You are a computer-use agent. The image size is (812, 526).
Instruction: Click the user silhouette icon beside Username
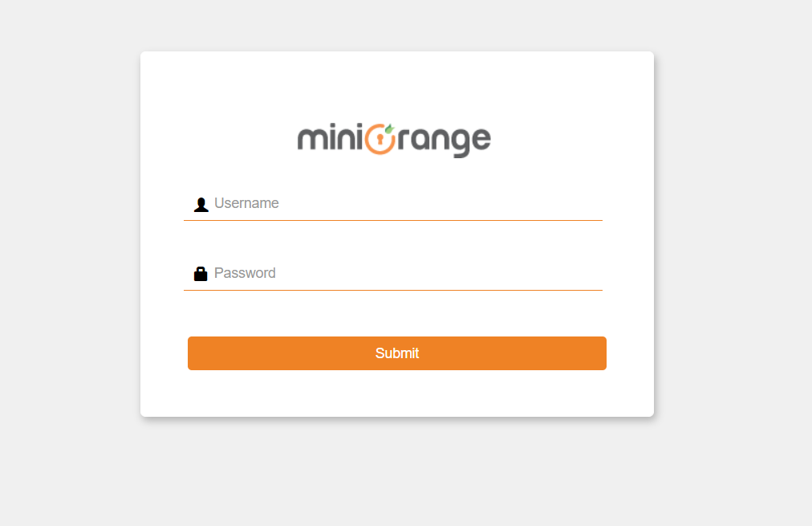tap(201, 205)
